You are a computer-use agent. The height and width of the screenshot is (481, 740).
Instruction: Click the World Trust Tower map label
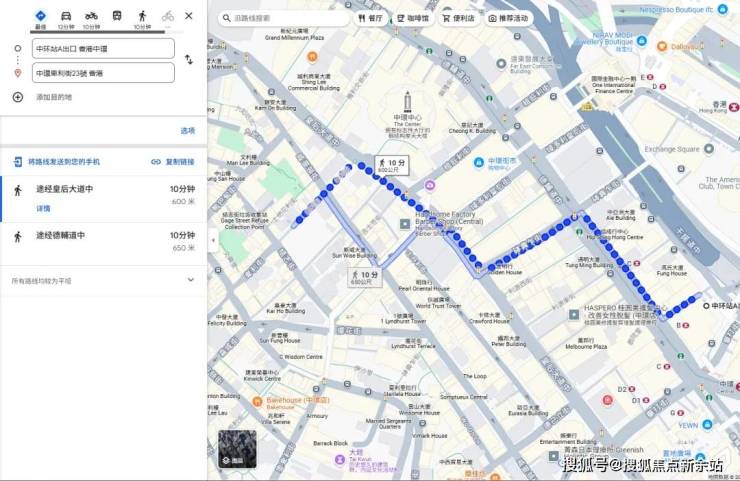[438, 303]
